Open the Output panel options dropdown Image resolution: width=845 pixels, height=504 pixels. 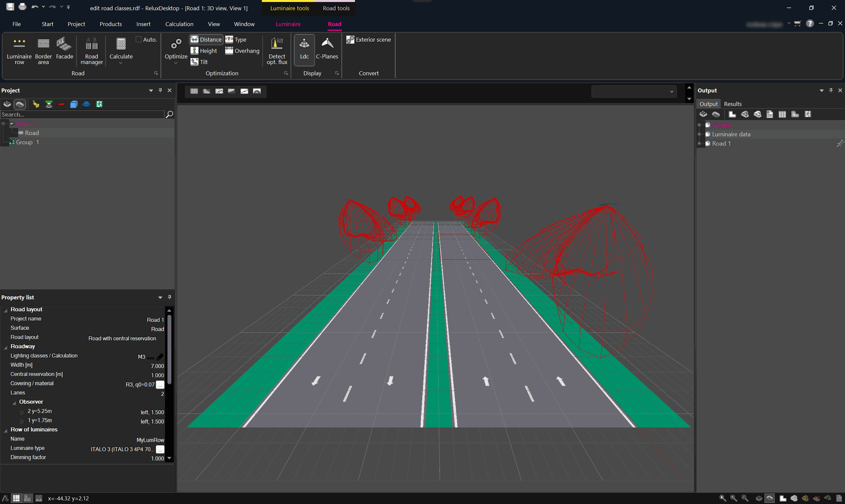coord(821,91)
